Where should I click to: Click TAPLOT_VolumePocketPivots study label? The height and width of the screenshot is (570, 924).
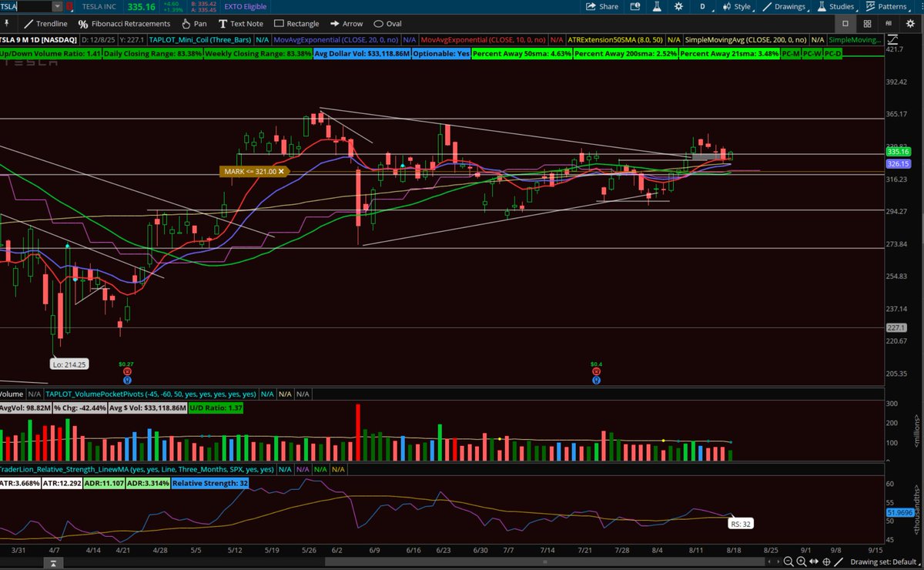coord(152,394)
